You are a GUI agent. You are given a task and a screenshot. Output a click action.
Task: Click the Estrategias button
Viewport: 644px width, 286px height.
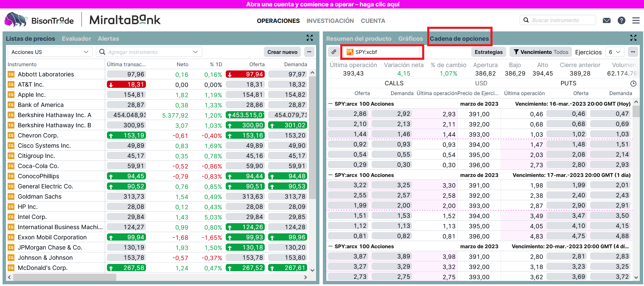click(x=489, y=52)
